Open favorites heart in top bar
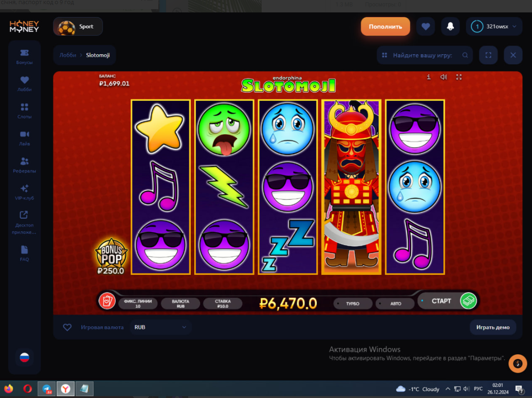The image size is (532, 398). (x=426, y=27)
